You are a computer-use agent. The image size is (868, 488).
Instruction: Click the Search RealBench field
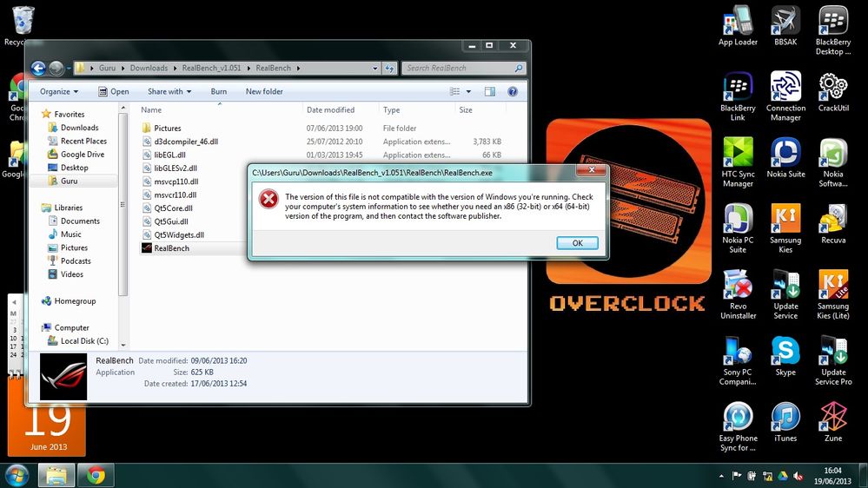pos(463,68)
